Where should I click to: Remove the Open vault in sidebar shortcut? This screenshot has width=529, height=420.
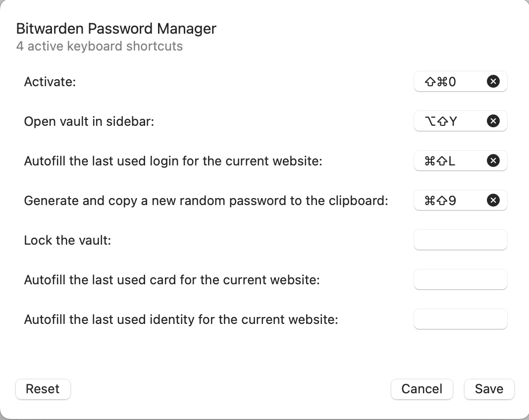pyautogui.click(x=493, y=121)
